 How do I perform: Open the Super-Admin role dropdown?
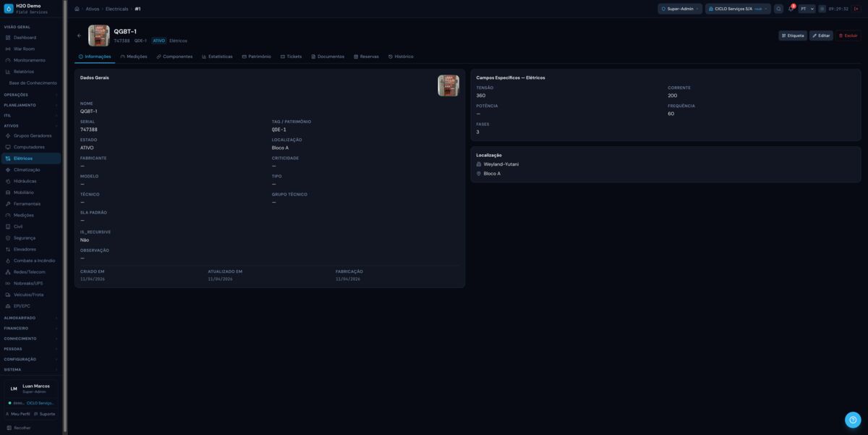(x=680, y=9)
